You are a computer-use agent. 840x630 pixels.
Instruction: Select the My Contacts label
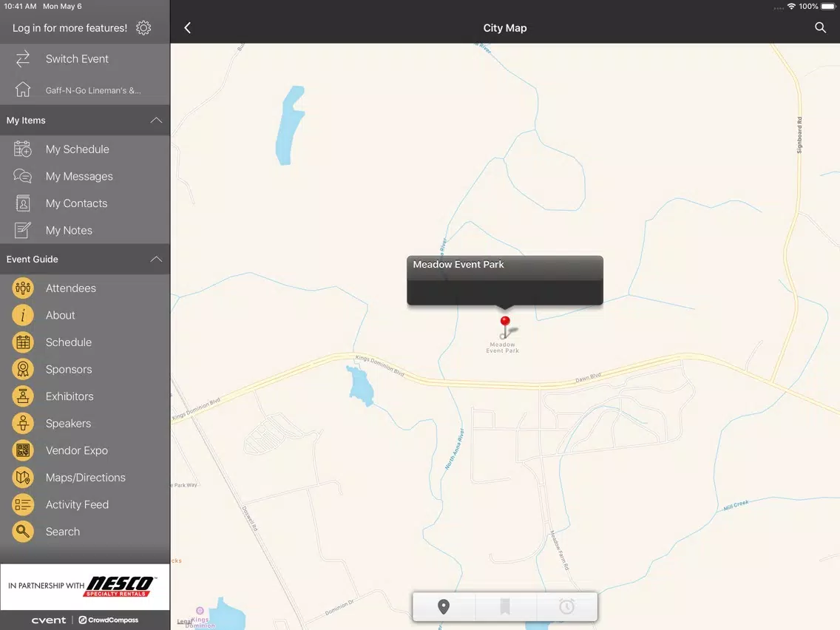click(x=77, y=203)
